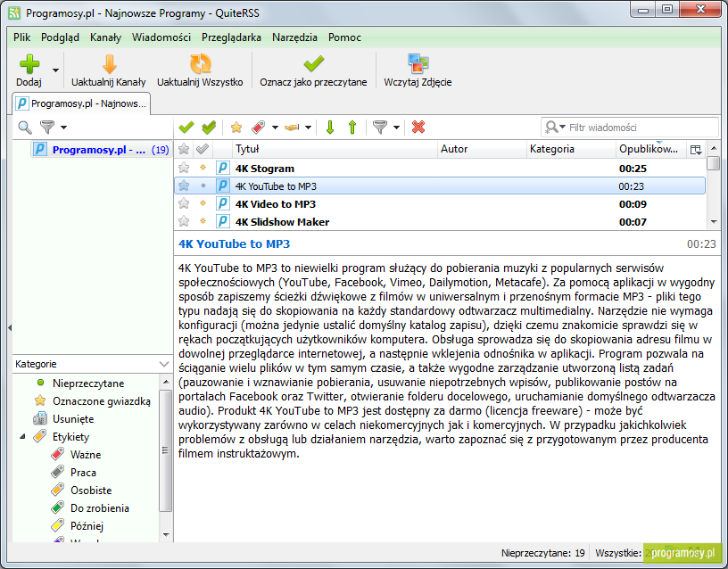Open the feed filter dropdown arrow
728x569 pixels.
[63, 128]
